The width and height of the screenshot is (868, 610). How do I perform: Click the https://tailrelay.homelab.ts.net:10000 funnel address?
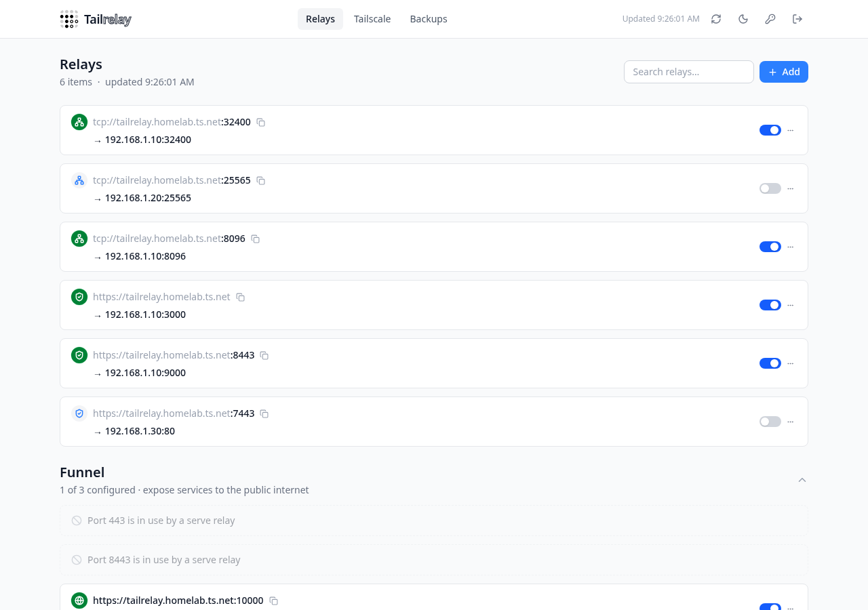[x=178, y=601]
